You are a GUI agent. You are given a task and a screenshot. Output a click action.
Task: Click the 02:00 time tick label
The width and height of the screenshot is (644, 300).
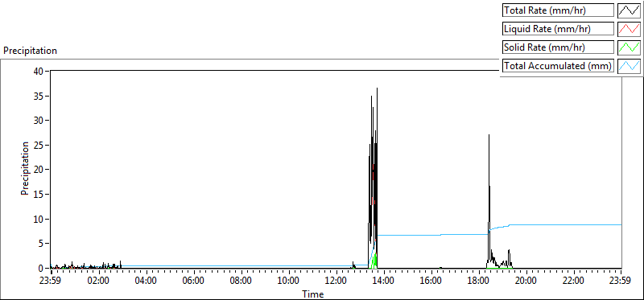[x=98, y=282]
